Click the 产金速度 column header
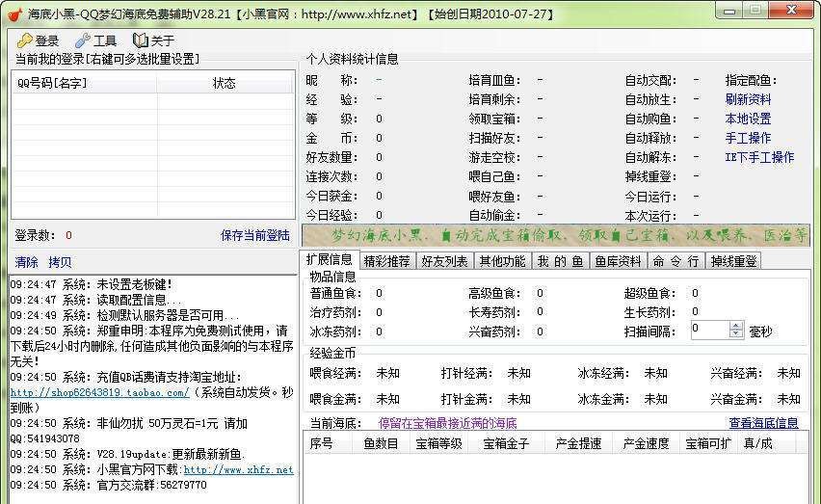 coord(646,443)
